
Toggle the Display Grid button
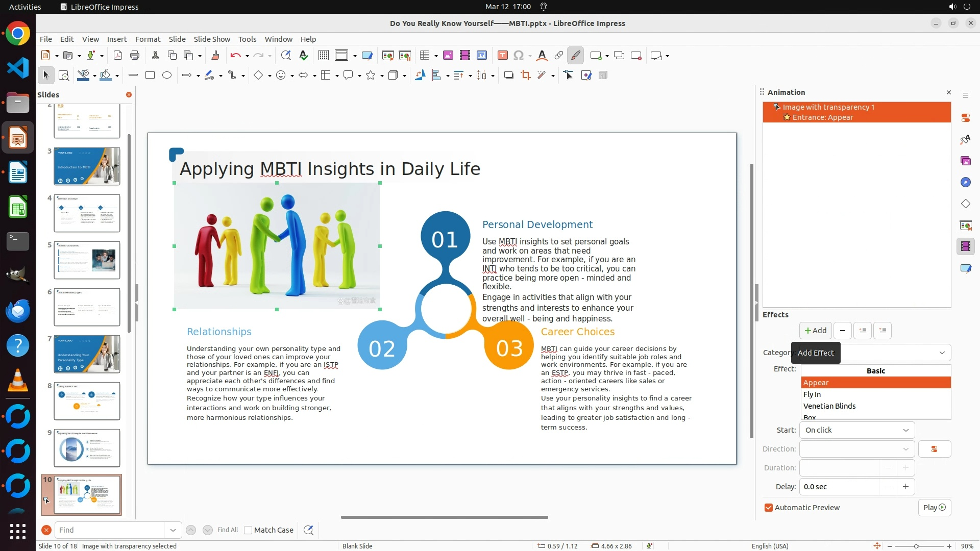pyautogui.click(x=323, y=56)
